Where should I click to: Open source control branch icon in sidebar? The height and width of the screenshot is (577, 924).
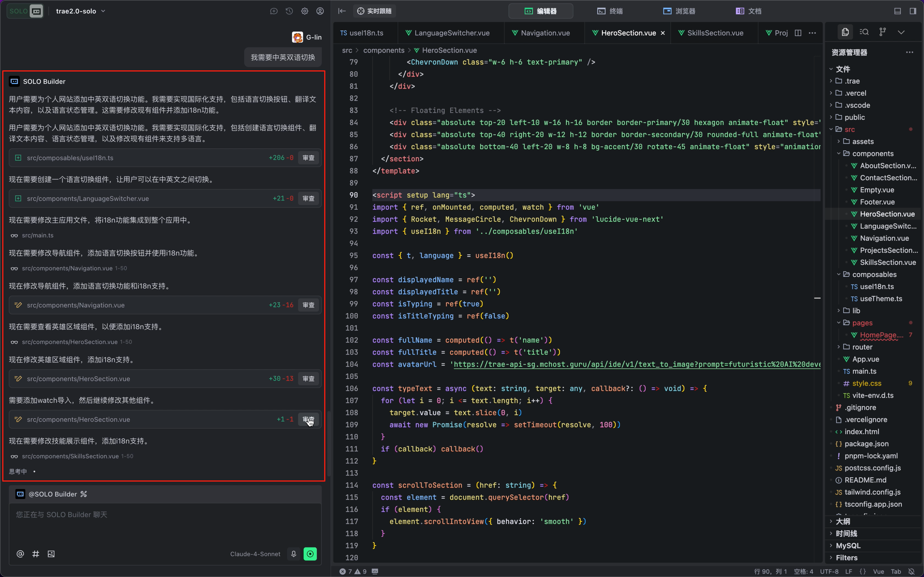click(882, 32)
